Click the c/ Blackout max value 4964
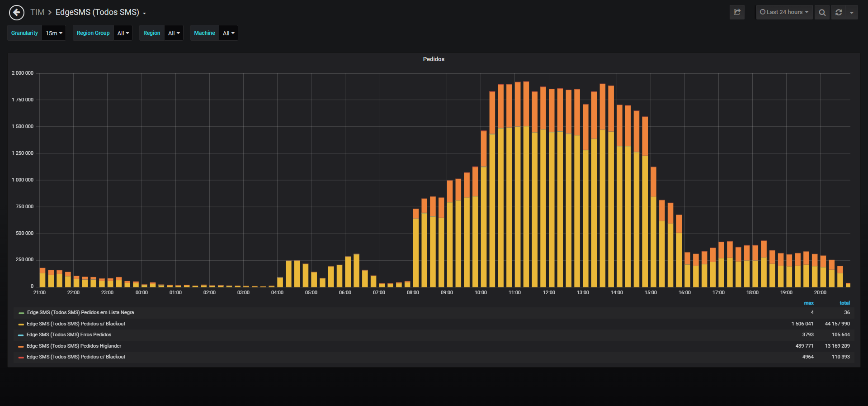Image resolution: width=868 pixels, height=406 pixels. pyautogui.click(x=808, y=357)
